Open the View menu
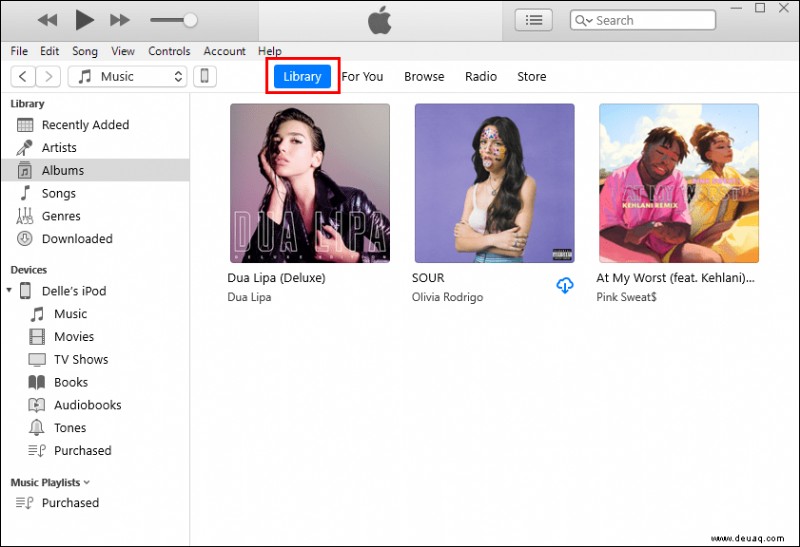Viewport: 800px width, 547px height. tap(123, 51)
